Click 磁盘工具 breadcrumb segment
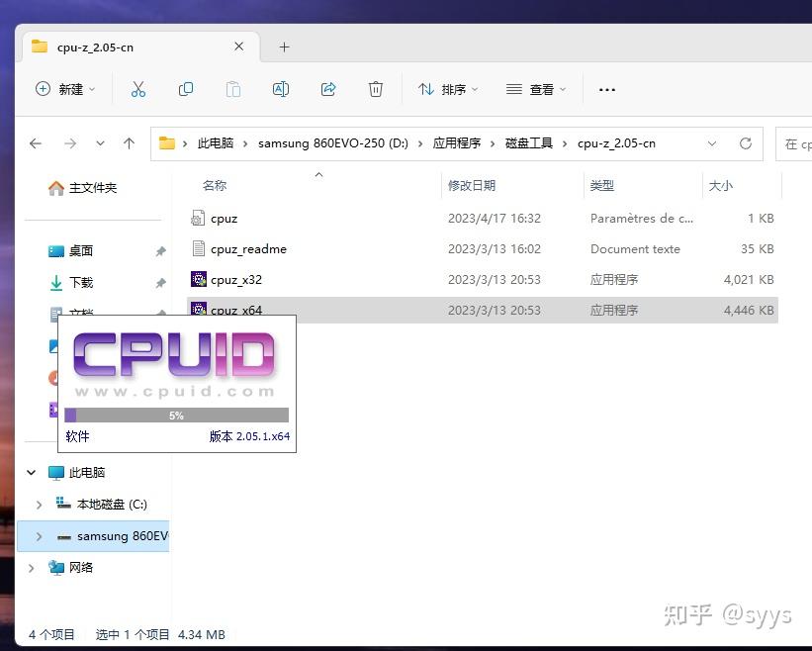This screenshot has width=812, height=651. [x=529, y=143]
